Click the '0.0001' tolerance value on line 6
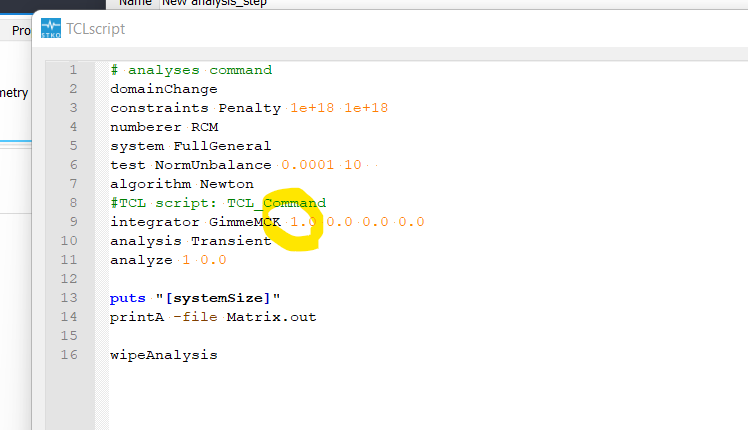The image size is (748, 430). pyautogui.click(x=307, y=165)
